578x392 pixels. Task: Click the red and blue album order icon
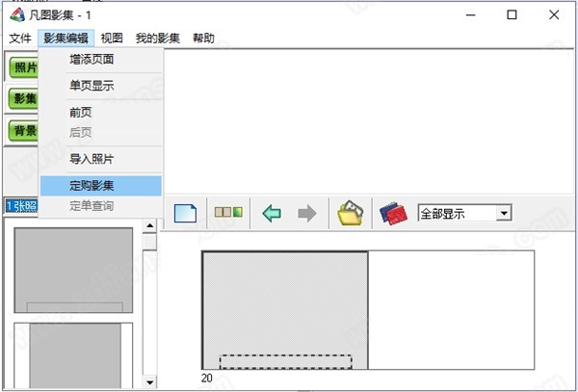[393, 213]
